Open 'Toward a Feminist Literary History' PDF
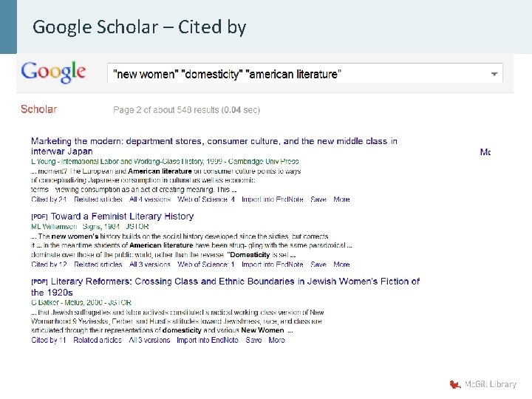Image resolution: width=532 pixels, height=399 pixels. coord(122,216)
